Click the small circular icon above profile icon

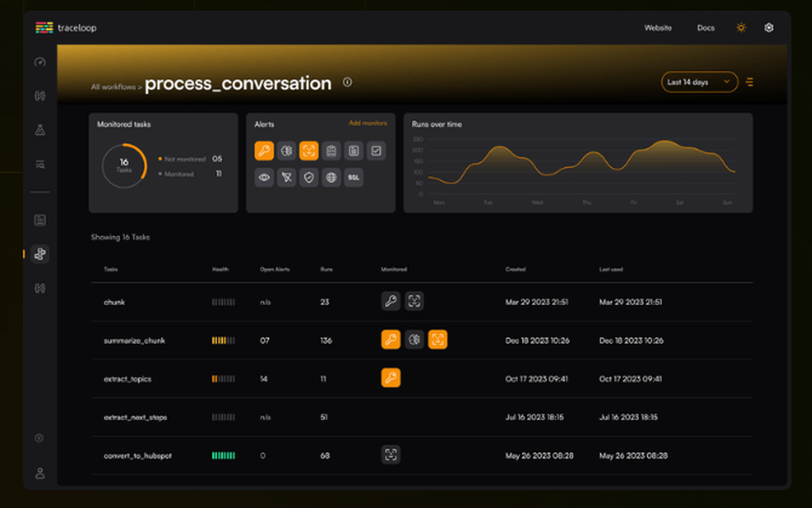(x=39, y=438)
